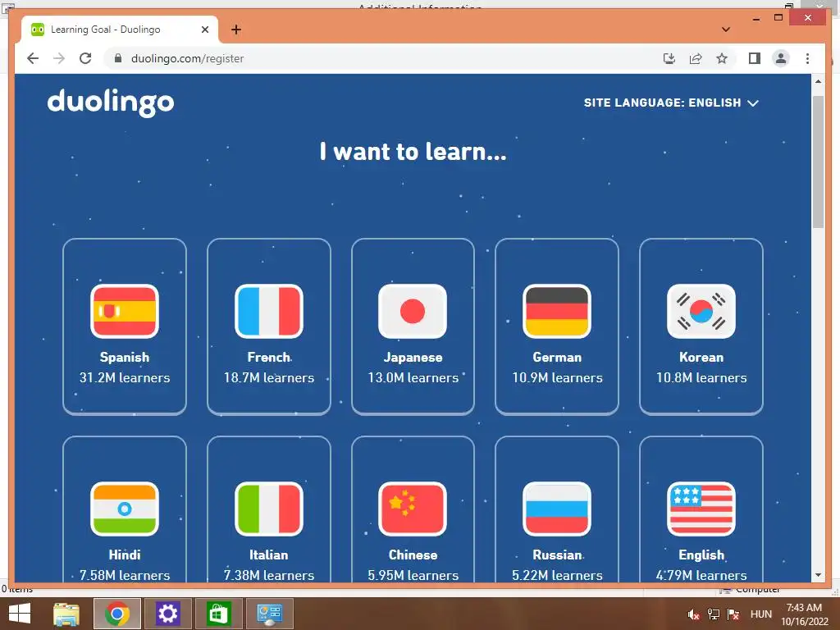This screenshot has width=840, height=630.
Task: Click the Chinese course label
Action: pyautogui.click(x=413, y=555)
